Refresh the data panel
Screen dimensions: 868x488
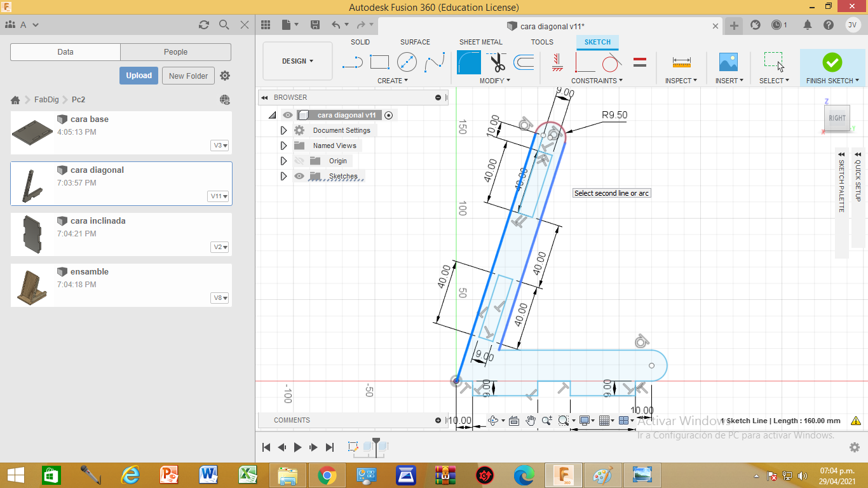click(x=203, y=25)
